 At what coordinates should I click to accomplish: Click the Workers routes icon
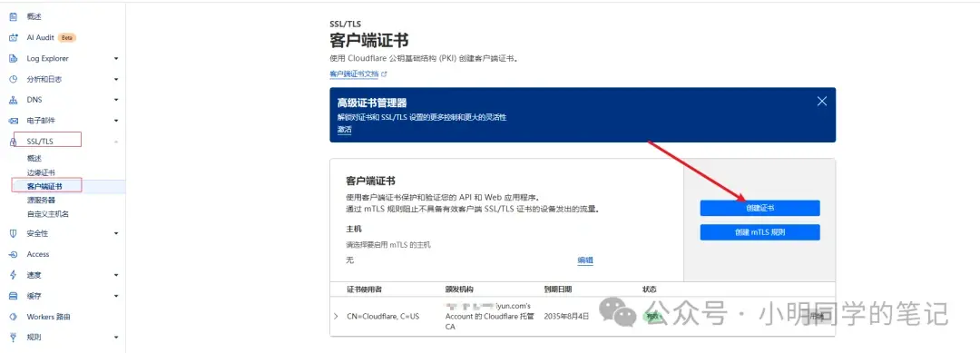13,317
